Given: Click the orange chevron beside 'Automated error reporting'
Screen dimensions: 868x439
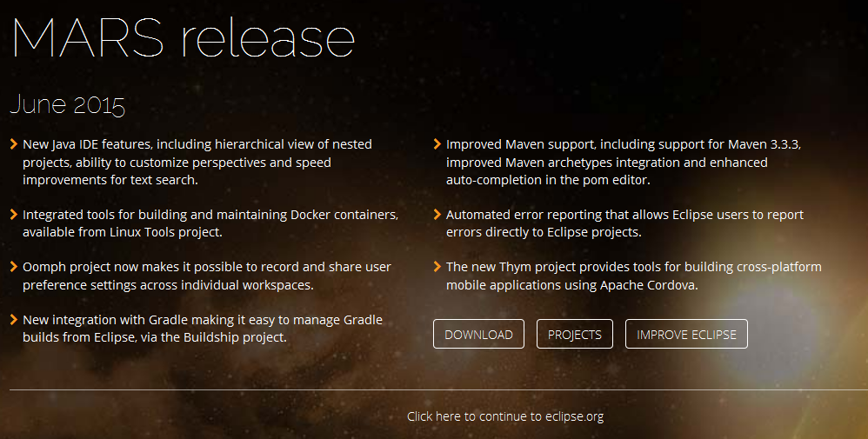Looking at the screenshot, I should [437, 214].
